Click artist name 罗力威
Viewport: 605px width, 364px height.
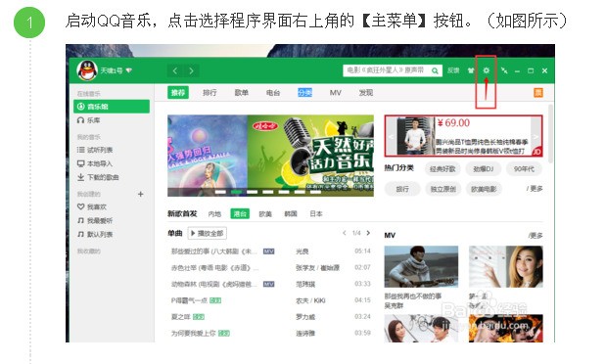(x=305, y=317)
